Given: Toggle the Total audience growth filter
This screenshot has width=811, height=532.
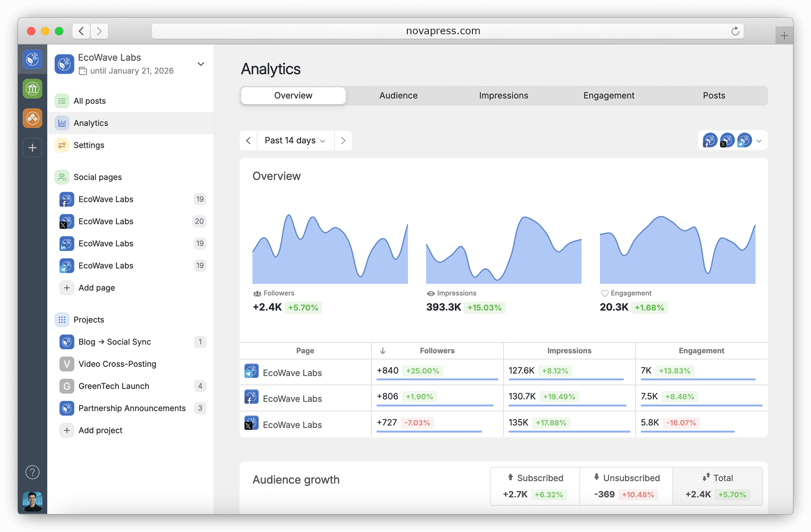Looking at the screenshot, I should 717,486.
